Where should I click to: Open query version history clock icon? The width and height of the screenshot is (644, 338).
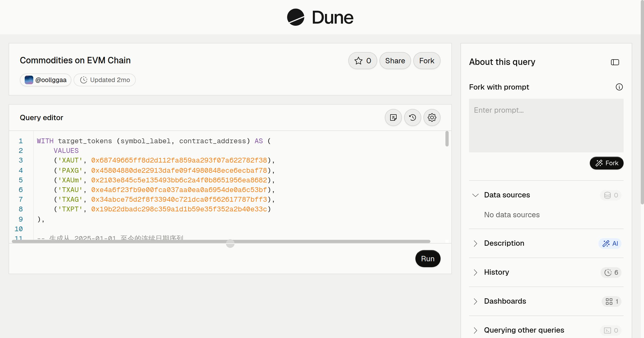tap(413, 117)
